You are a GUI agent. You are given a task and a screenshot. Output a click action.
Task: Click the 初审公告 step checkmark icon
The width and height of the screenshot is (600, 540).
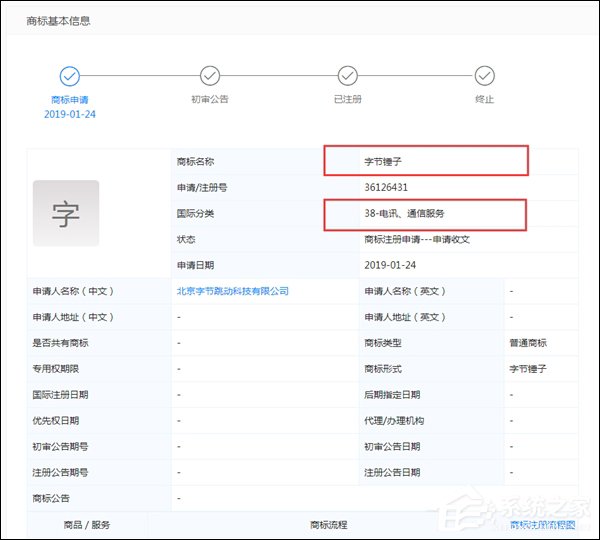pyautogui.click(x=210, y=75)
